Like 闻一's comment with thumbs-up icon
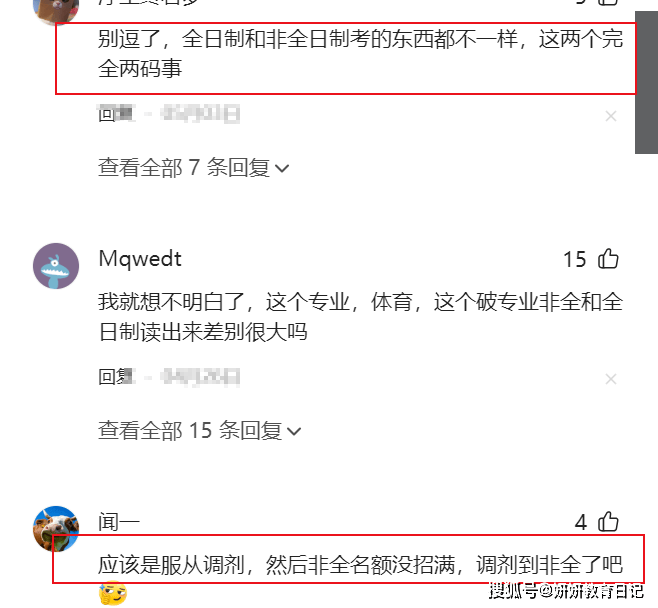The height and width of the screenshot is (608, 658). pos(608,522)
